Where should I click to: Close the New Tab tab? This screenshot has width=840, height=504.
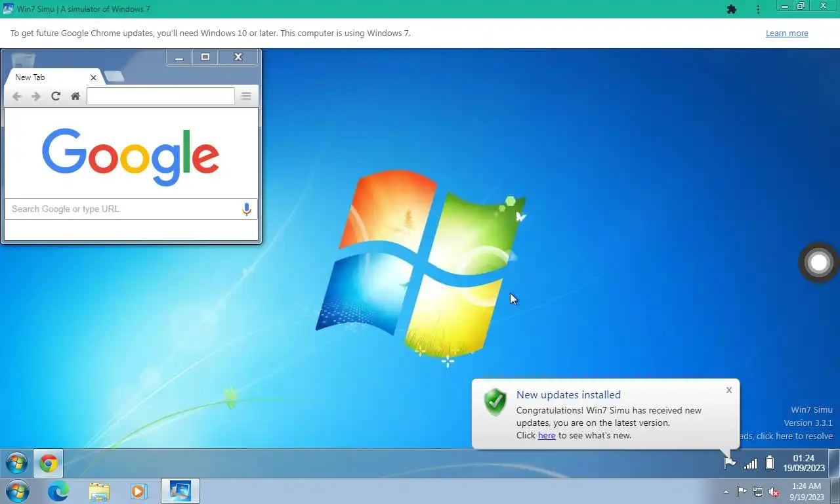pyautogui.click(x=93, y=77)
